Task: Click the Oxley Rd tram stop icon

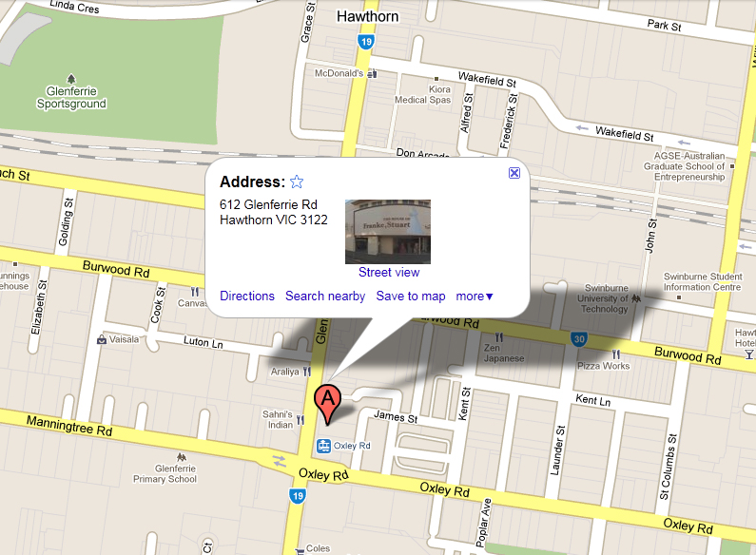Action: pyautogui.click(x=323, y=446)
